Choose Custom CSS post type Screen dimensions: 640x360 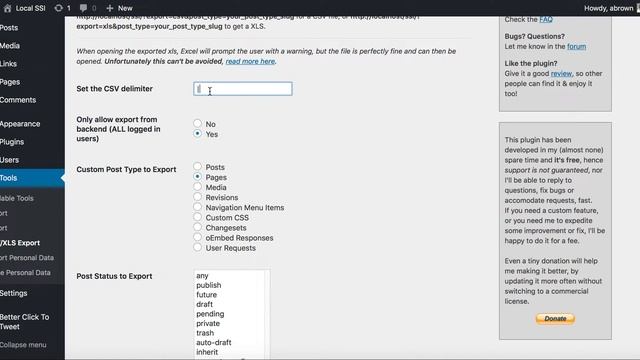pyautogui.click(x=198, y=217)
